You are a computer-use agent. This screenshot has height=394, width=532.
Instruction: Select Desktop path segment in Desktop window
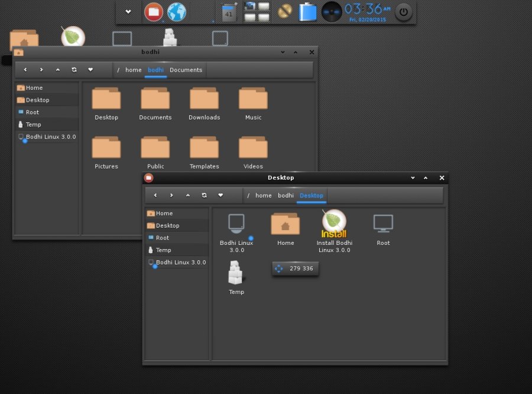[312, 196]
